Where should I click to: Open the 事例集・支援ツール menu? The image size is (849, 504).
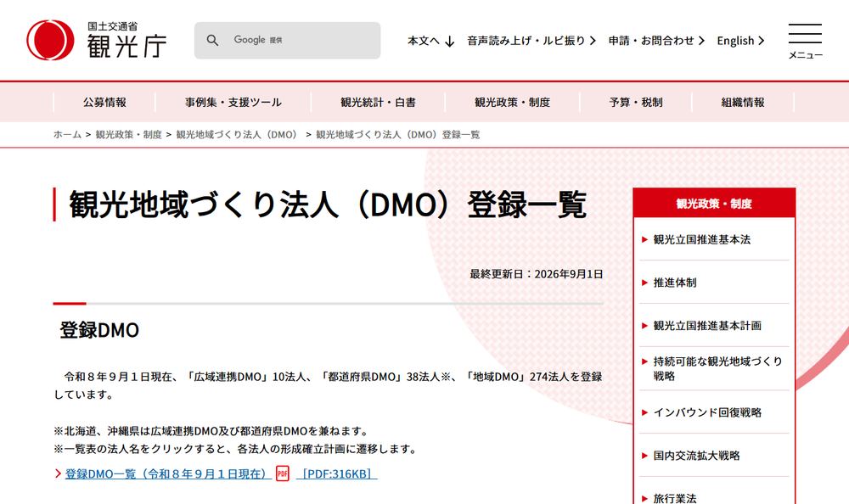click(x=233, y=103)
